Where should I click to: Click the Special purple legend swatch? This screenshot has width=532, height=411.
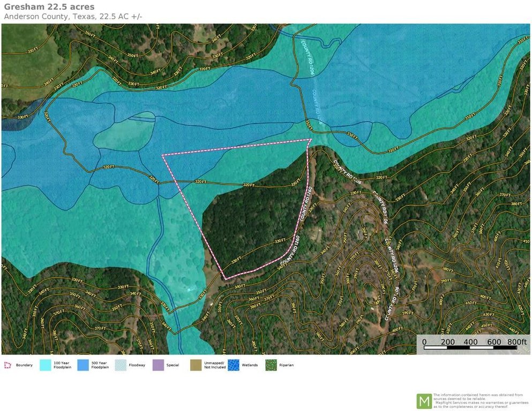pos(158,366)
